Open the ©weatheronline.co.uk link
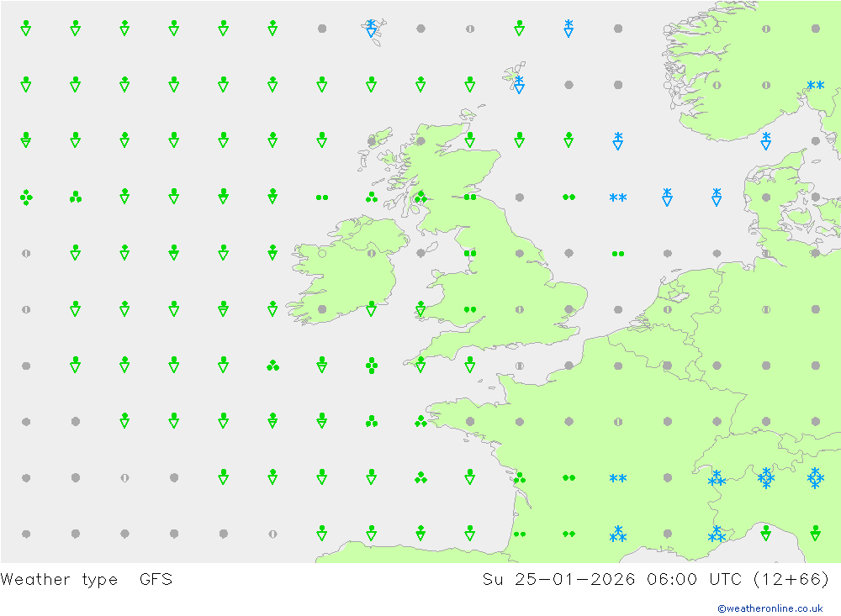This screenshot has width=841, height=616. point(770,608)
